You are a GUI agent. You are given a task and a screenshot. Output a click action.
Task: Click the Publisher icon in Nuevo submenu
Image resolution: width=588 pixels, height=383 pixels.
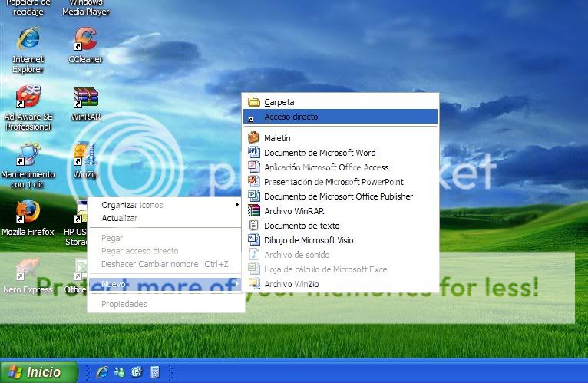point(254,196)
